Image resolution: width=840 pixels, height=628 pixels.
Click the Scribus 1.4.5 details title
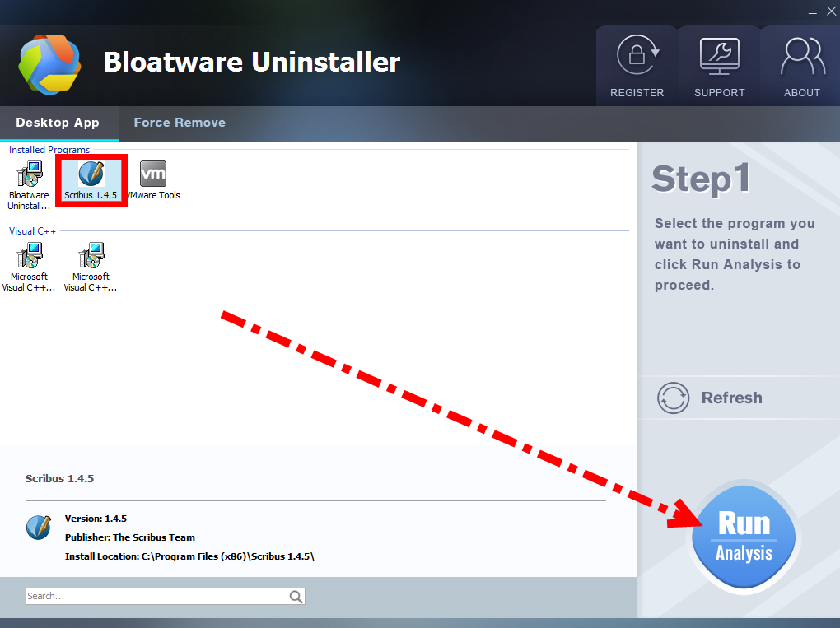tap(59, 479)
